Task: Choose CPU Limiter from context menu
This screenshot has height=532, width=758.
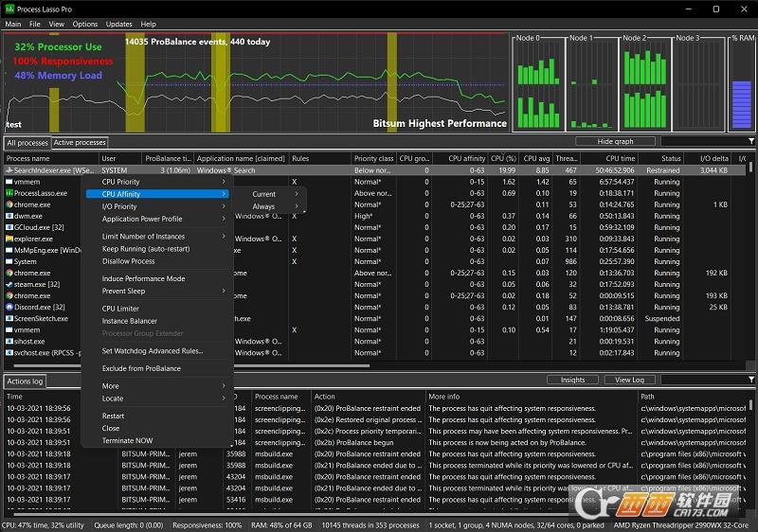Action: 157,309
